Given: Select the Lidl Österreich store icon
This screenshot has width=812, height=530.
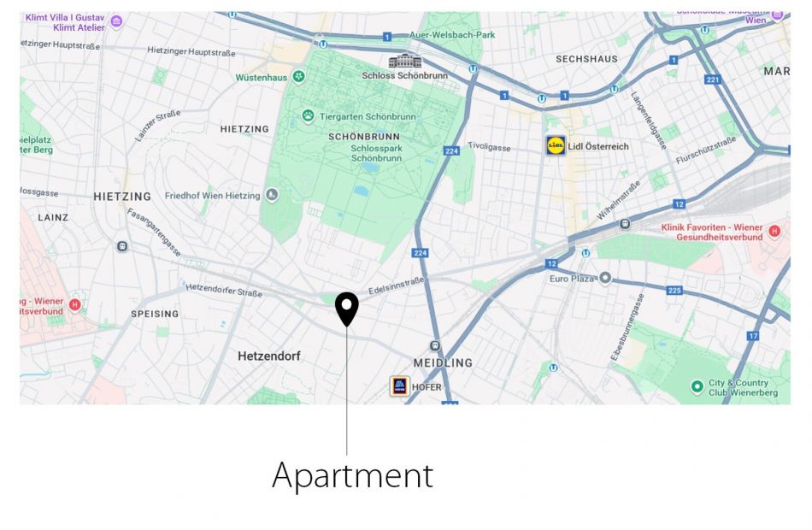Looking at the screenshot, I should pyautogui.click(x=556, y=145).
